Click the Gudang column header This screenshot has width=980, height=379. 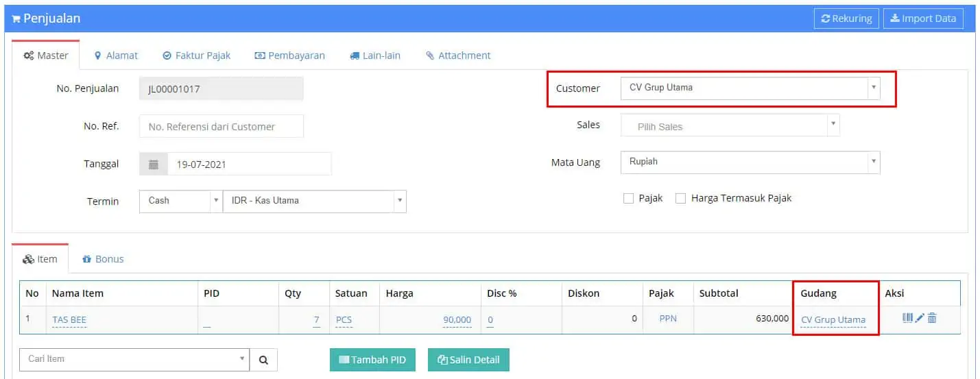[818, 293]
